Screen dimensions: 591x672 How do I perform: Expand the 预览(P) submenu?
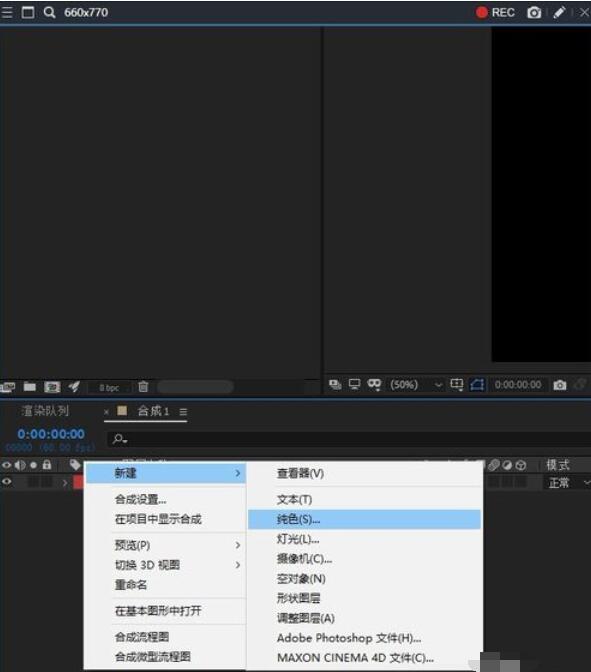tap(166, 545)
